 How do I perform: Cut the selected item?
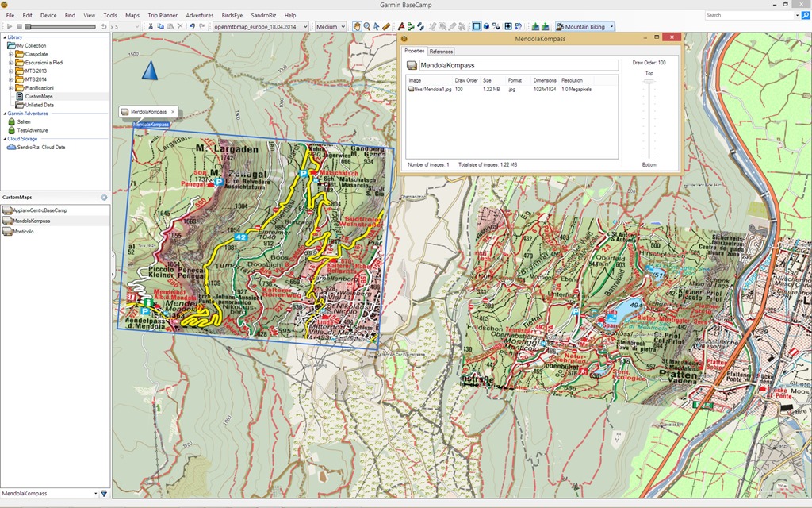click(x=151, y=26)
